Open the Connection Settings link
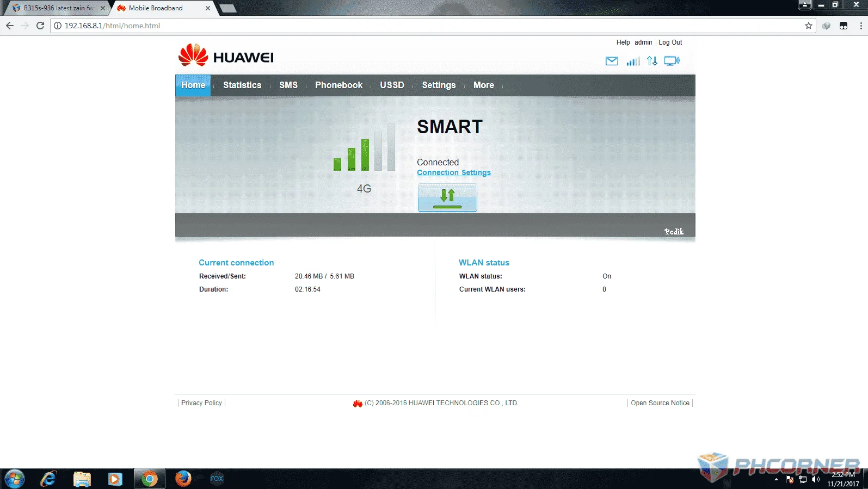This screenshot has width=868, height=489. click(454, 172)
